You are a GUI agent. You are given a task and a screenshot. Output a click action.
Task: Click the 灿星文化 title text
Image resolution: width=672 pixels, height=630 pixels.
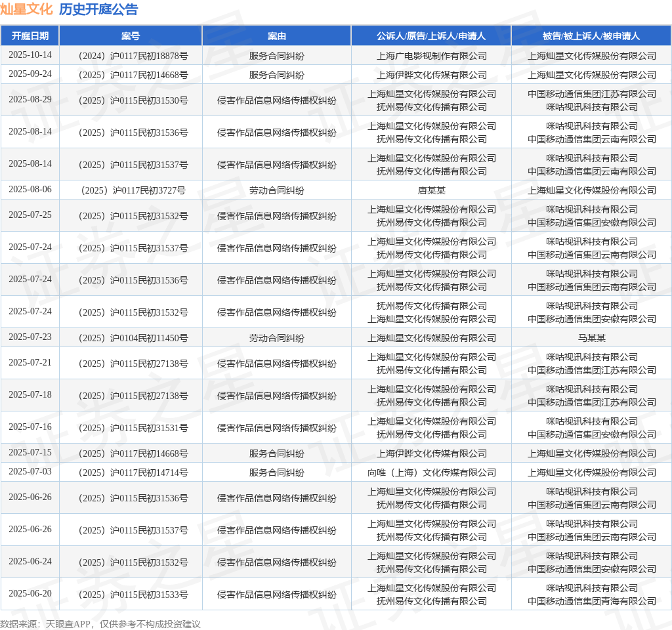[x=26, y=9]
